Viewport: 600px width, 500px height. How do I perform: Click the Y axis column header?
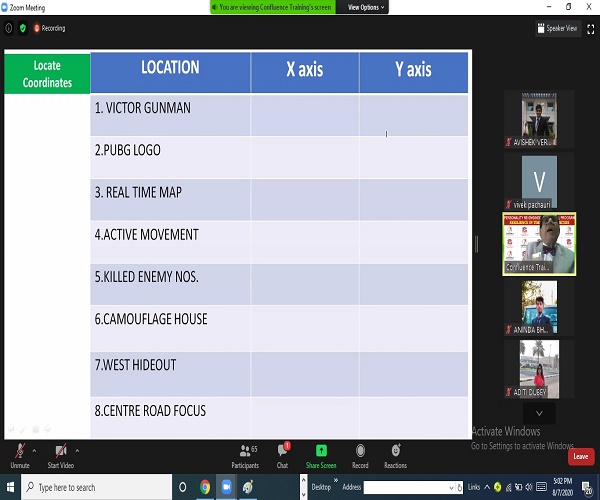pos(414,72)
